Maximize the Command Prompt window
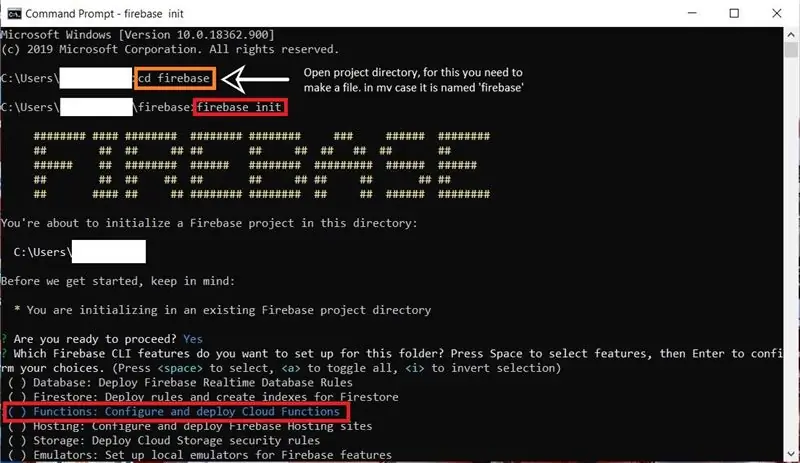 coord(734,13)
